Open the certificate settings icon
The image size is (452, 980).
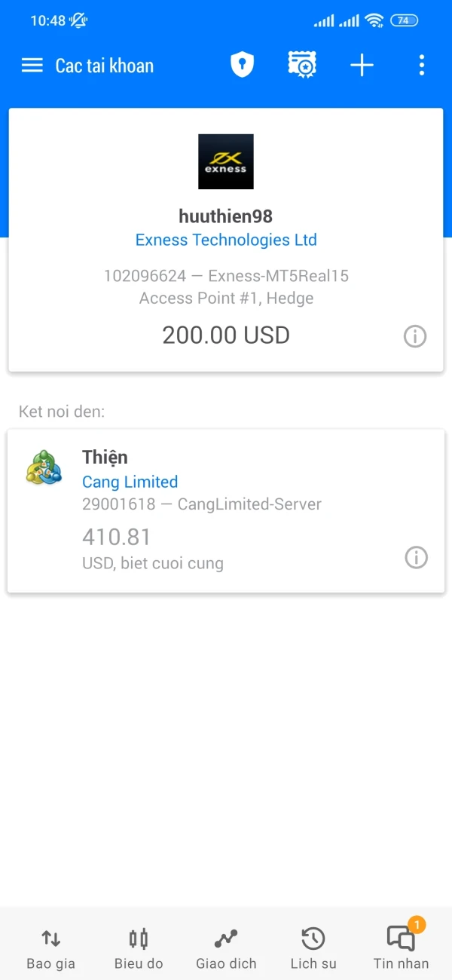(302, 65)
